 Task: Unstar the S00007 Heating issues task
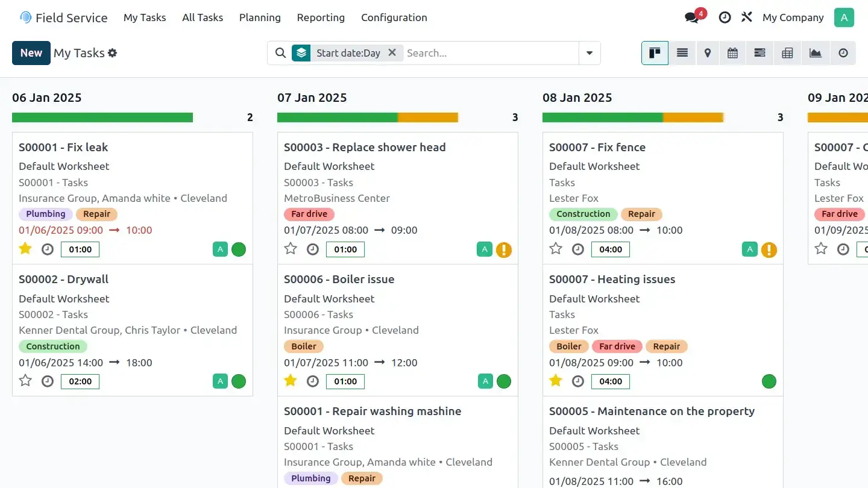point(556,381)
